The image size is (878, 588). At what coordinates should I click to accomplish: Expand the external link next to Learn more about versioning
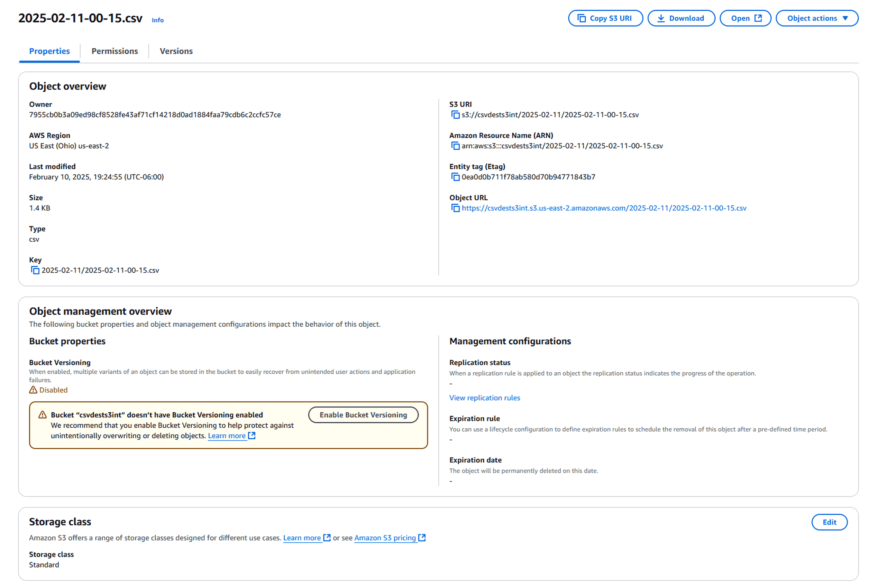tap(252, 435)
